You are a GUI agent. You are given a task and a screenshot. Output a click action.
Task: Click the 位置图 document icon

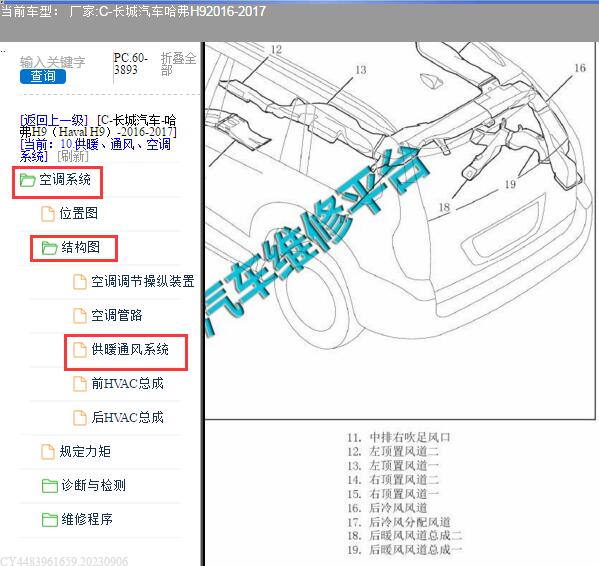48,213
